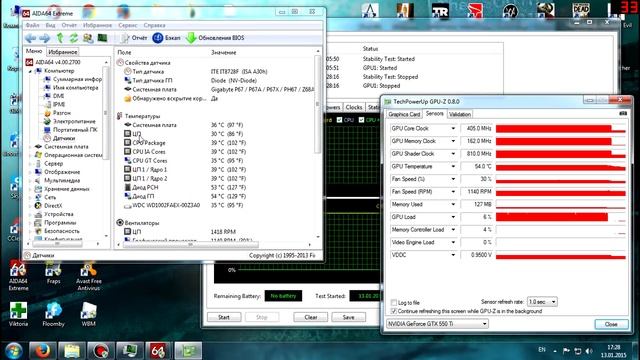Viewport: 640px width, 360px height.
Task: Click the volume icon in system tray
Action: click(589, 351)
